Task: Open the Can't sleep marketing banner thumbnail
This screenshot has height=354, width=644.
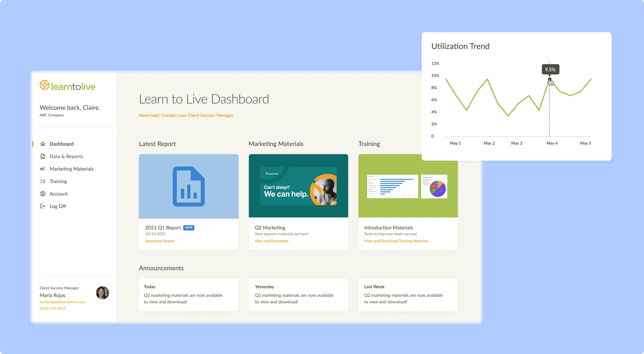Action: pyautogui.click(x=298, y=186)
